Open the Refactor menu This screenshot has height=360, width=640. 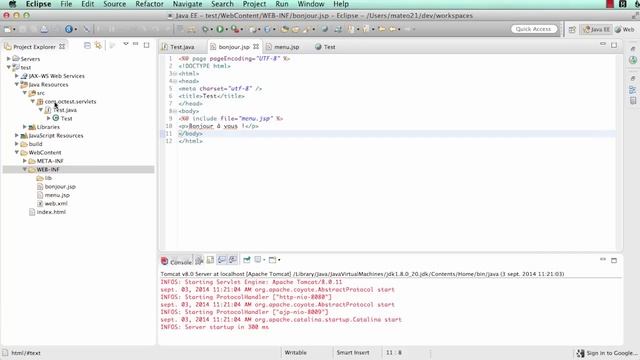(x=149, y=4)
